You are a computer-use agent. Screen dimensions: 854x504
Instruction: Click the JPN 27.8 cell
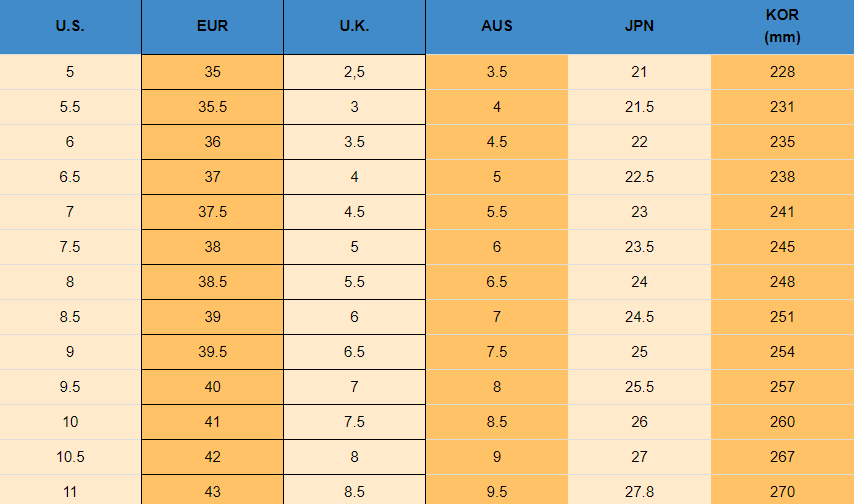(639, 491)
